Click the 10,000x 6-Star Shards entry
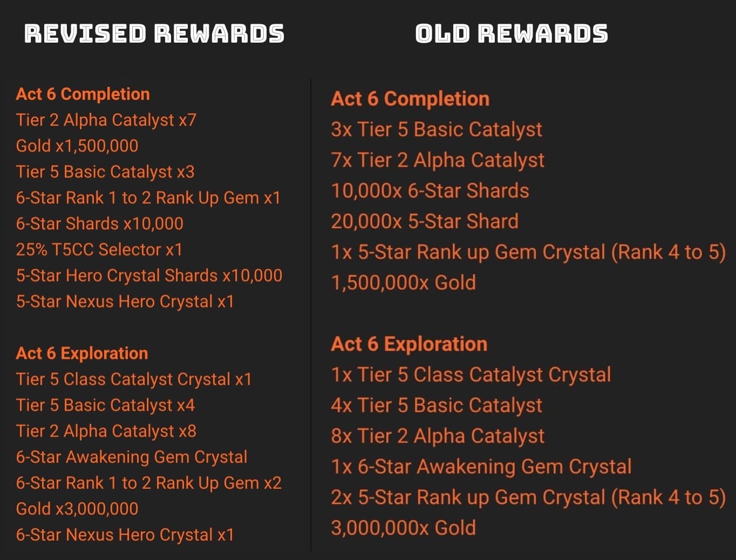This screenshot has height=560, width=736. (x=430, y=190)
